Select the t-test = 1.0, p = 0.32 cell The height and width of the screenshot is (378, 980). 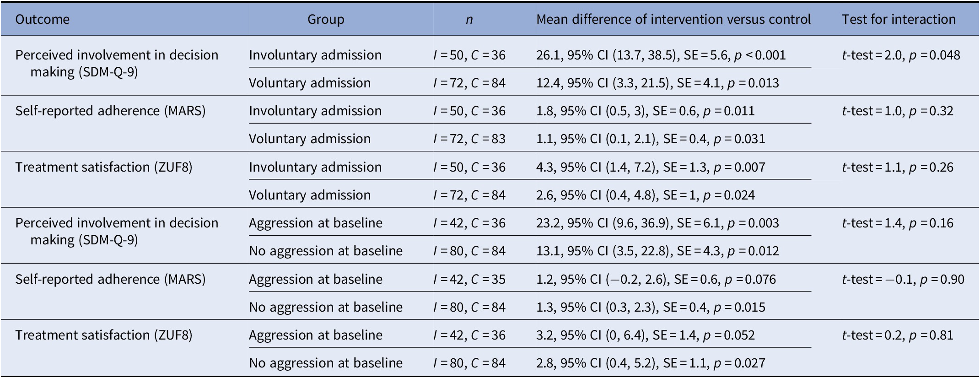pyautogui.click(x=897, y=111)
